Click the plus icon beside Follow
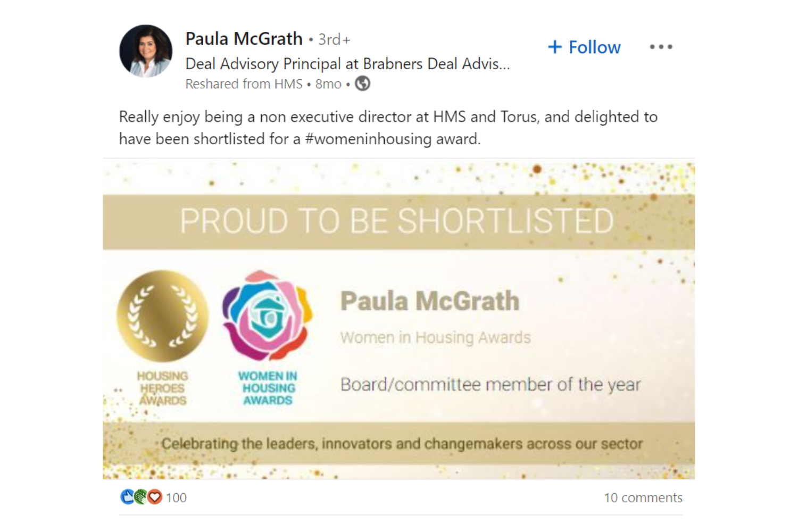 pos(555,47)
